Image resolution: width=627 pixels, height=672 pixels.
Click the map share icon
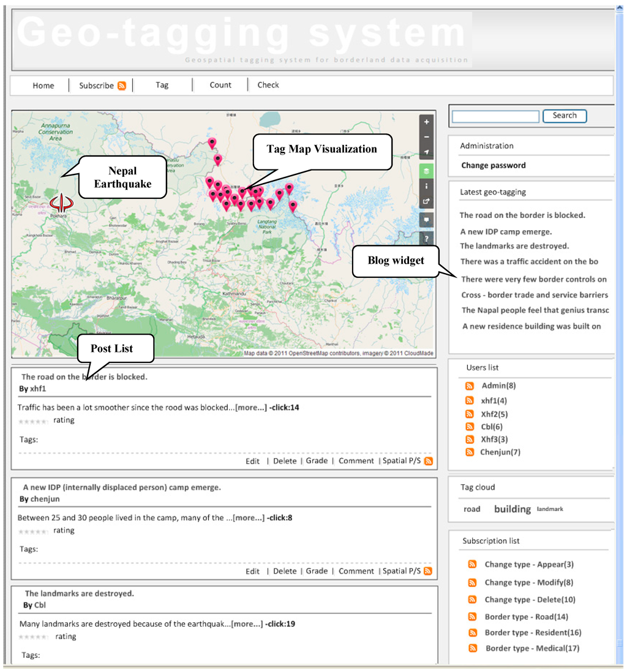pos(427,201)
